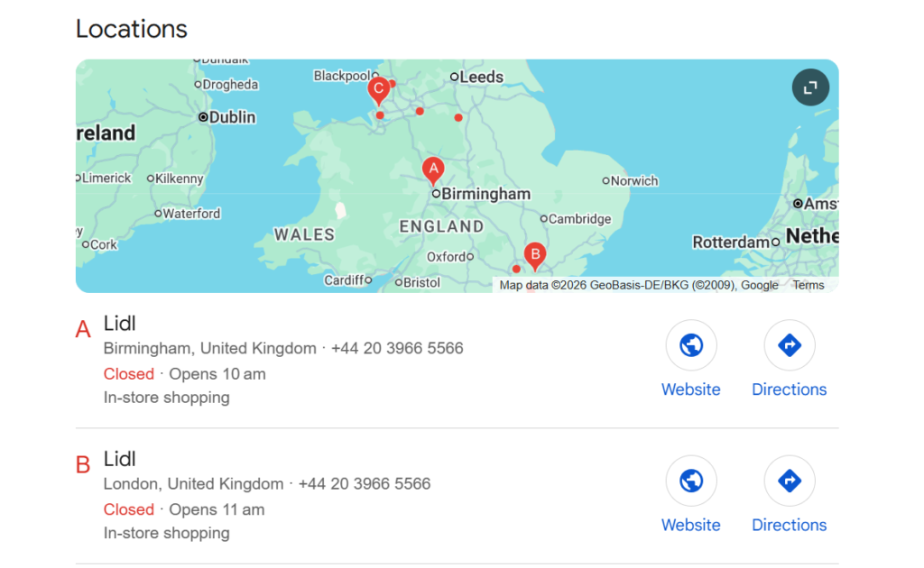Open the map Terms link
The width and height of the screenshot is (924, 568).
coord(808,285)
